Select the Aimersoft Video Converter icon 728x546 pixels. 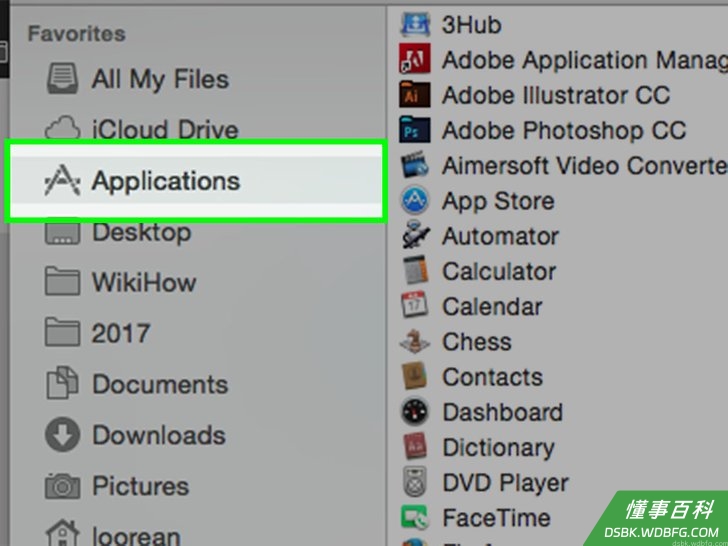[x=415, y=165]
